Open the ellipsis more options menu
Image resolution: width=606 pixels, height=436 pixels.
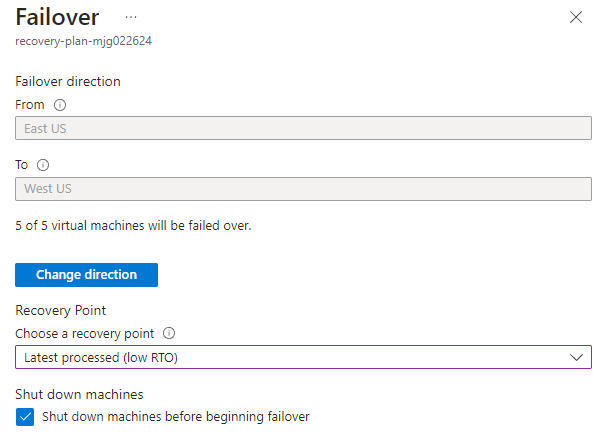[x=131, y=17]
